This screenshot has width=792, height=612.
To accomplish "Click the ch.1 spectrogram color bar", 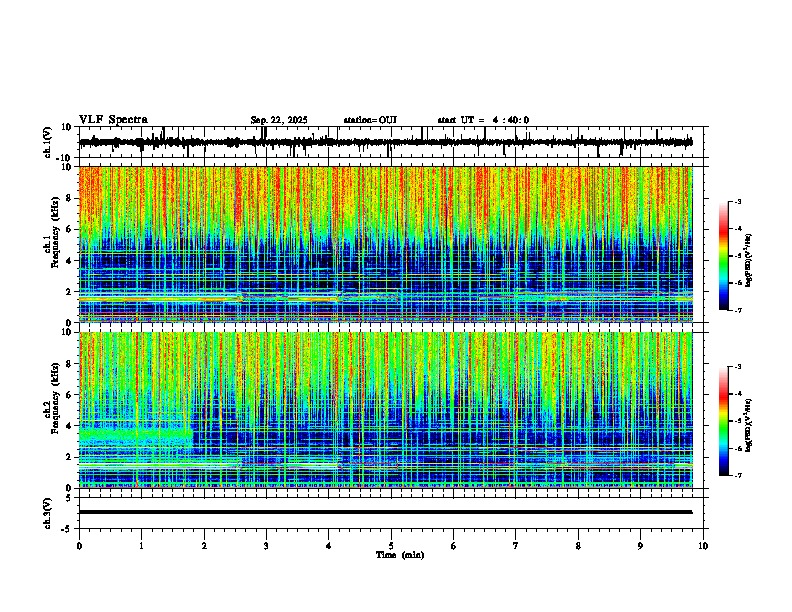I will [x=724, y=256].
